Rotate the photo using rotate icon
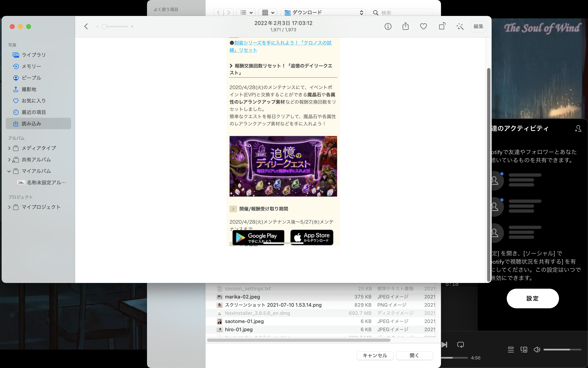 click(x=442, y=26)
